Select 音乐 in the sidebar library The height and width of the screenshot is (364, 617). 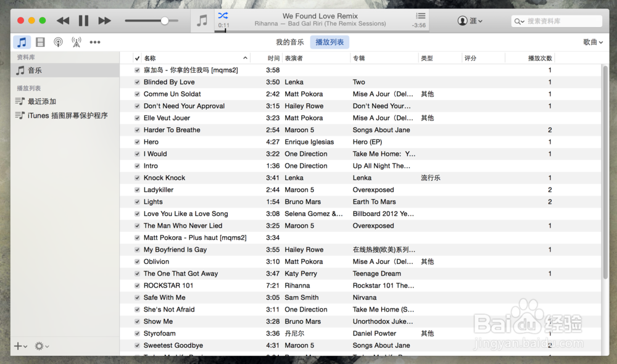point(65,70)
